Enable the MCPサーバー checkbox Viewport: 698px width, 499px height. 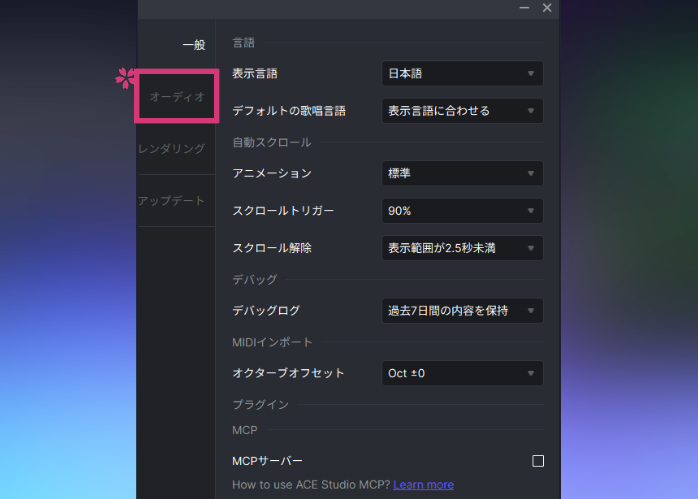538,461
